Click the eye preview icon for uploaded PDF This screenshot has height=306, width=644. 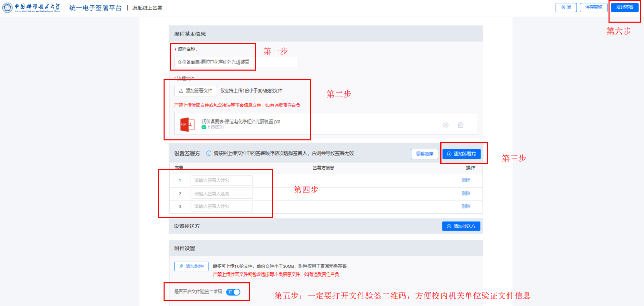[445, 125]
